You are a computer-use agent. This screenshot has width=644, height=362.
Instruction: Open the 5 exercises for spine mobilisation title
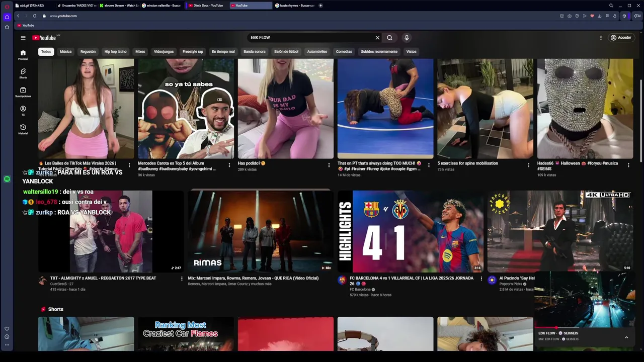click(x=467, y=163)
